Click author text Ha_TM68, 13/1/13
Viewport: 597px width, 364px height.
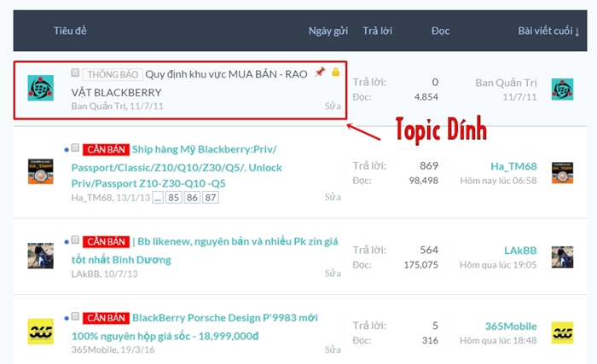(x=111, y=198)
